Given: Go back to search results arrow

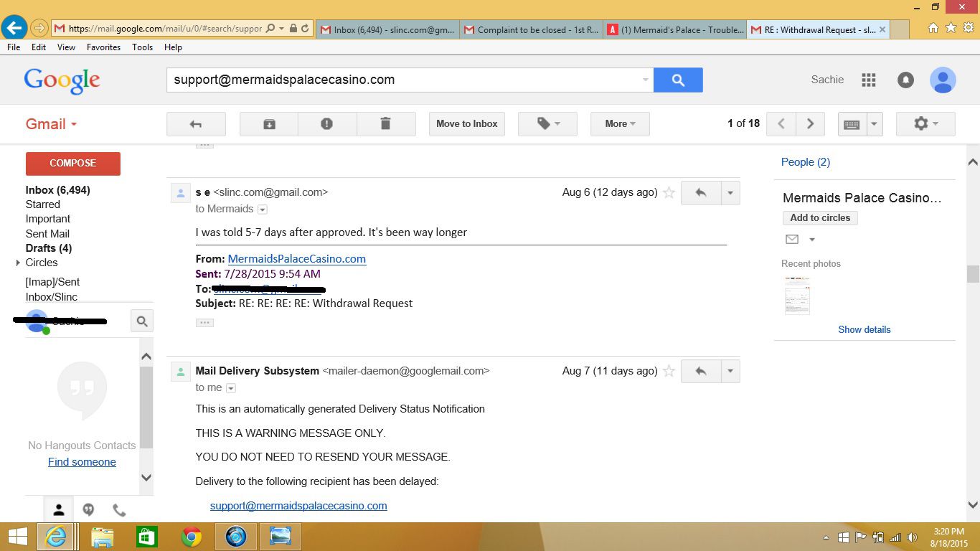Looking at the screenshot, I should tap(196, 124).
